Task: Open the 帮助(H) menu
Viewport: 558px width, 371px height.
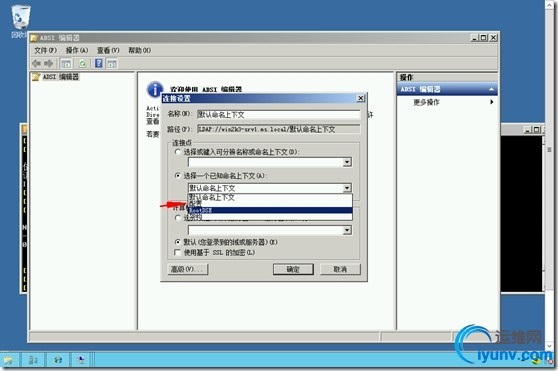Action: [140, 51]
